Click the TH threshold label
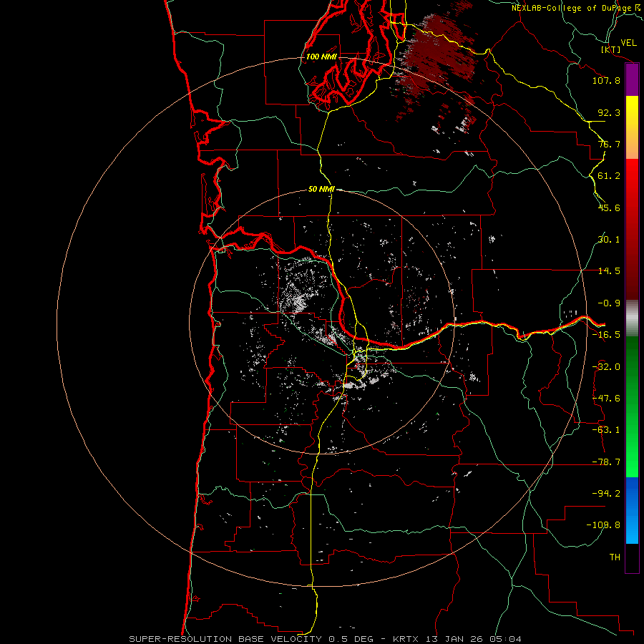Screen dimensions: 644x644 (615, 557)
